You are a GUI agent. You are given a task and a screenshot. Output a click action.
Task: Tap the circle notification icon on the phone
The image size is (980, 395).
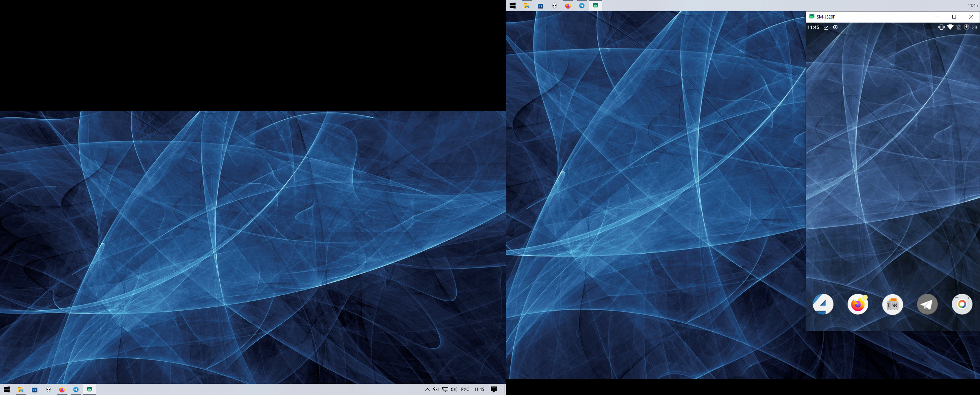(x=835, y=27)
